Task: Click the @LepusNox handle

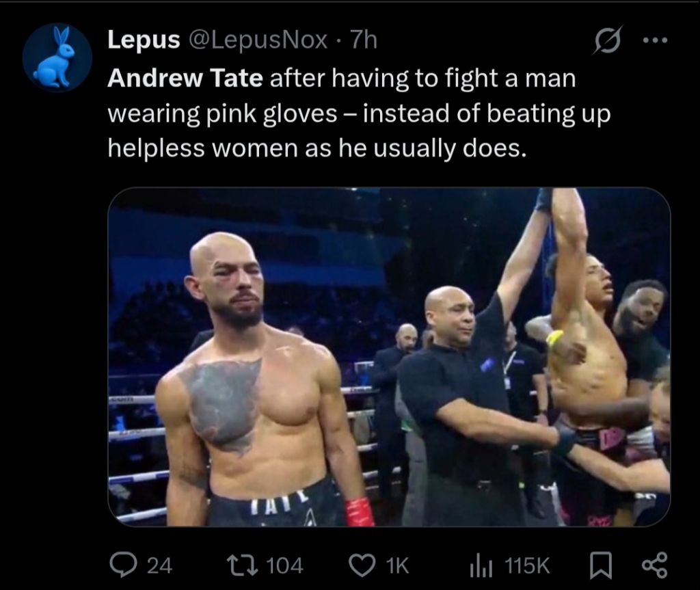Action: [x=258, y=40]
